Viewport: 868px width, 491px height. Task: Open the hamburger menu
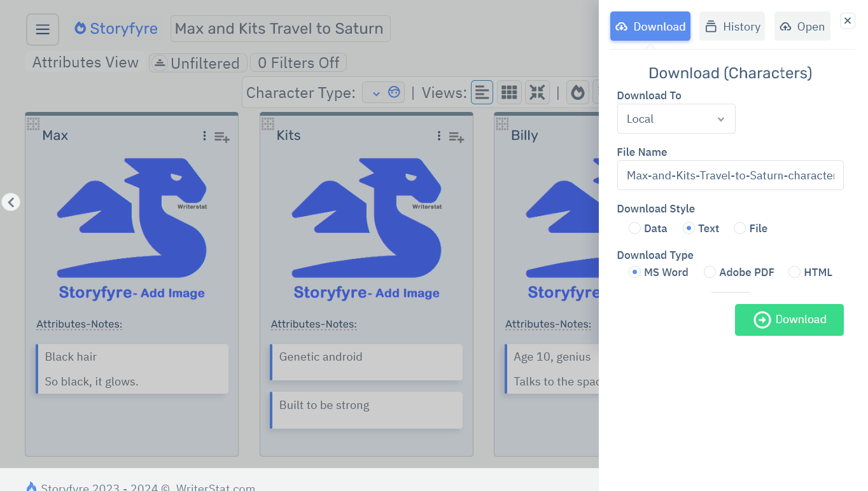point(42,29)
